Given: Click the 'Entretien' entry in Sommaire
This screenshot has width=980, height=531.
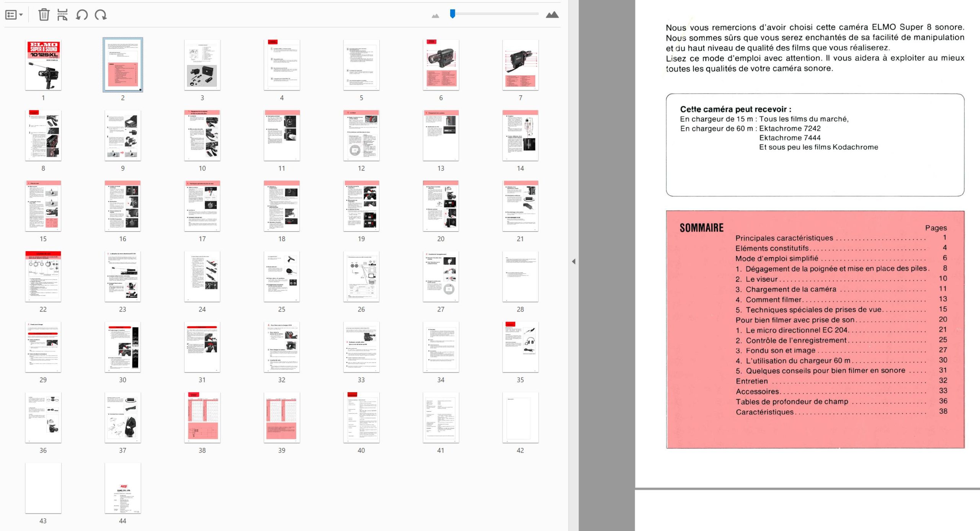Looking at the screenshot, I should coord(751,381).
